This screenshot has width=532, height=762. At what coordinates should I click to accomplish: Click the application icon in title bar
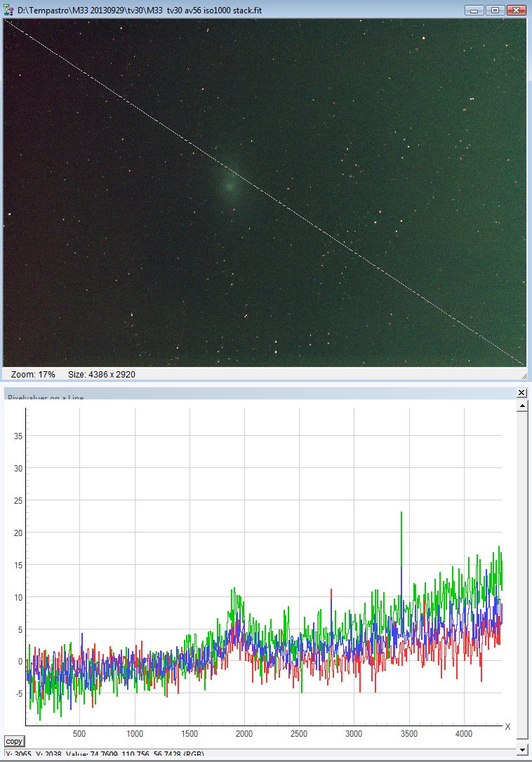[x=9, y=10]
